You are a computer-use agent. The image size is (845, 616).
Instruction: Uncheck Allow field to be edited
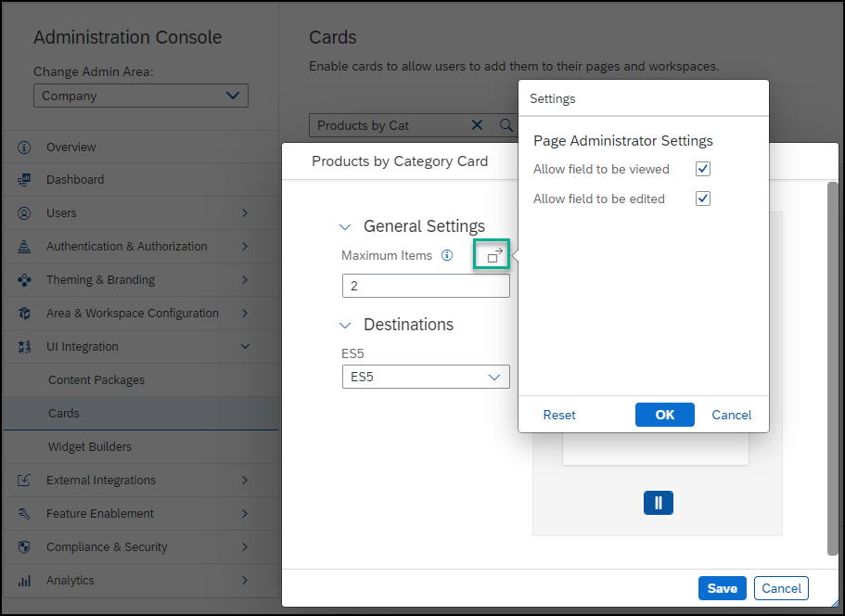[703, 199]
